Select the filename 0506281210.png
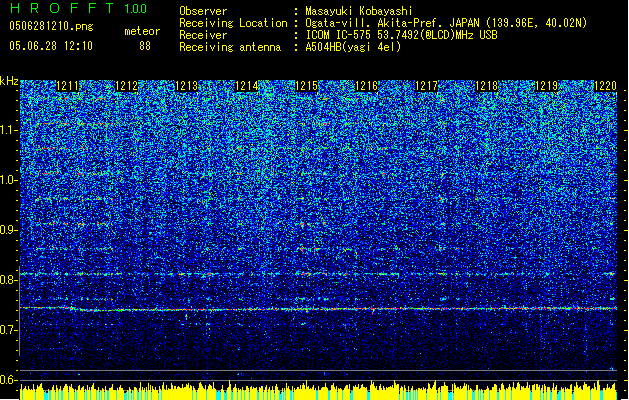 (51, 26)
